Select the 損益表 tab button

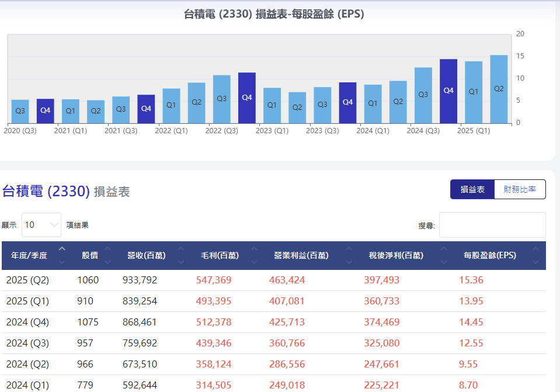(472, 189)
